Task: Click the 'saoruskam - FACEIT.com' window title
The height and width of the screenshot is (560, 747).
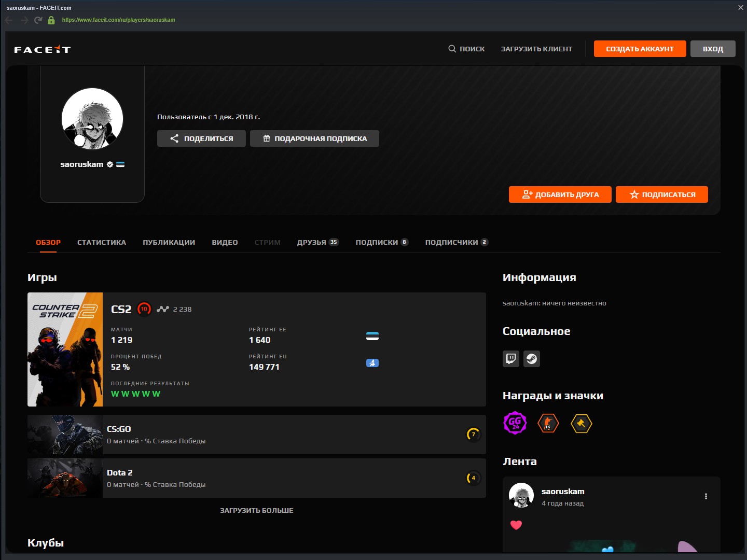Action: pos(39,8)
